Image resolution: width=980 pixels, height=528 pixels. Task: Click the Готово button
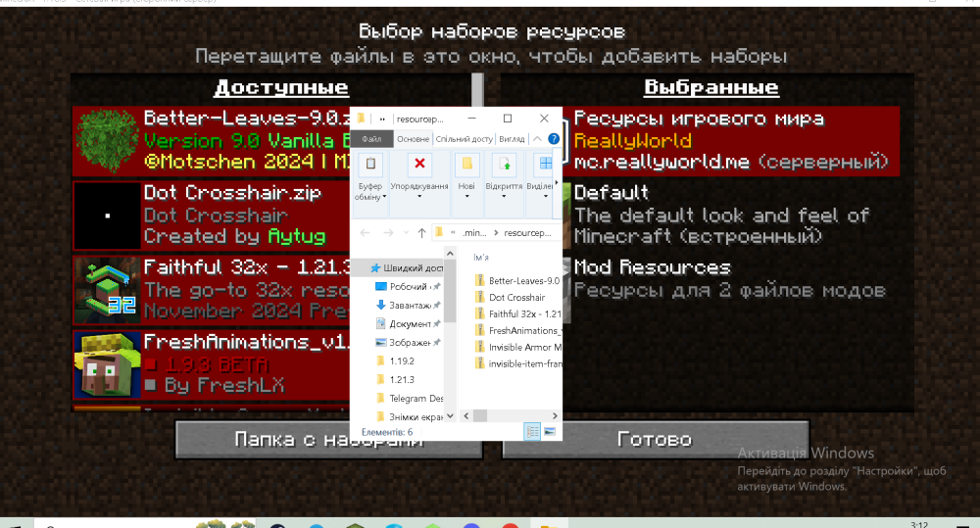(x=656, y=439)
